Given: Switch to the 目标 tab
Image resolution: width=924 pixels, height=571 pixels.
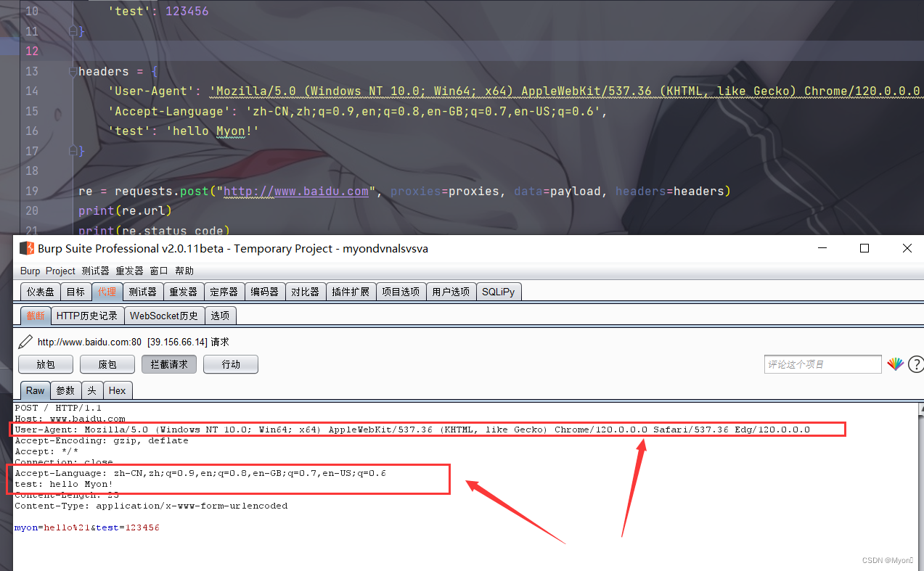Looking at the screenshot, I should click(75, 292).
